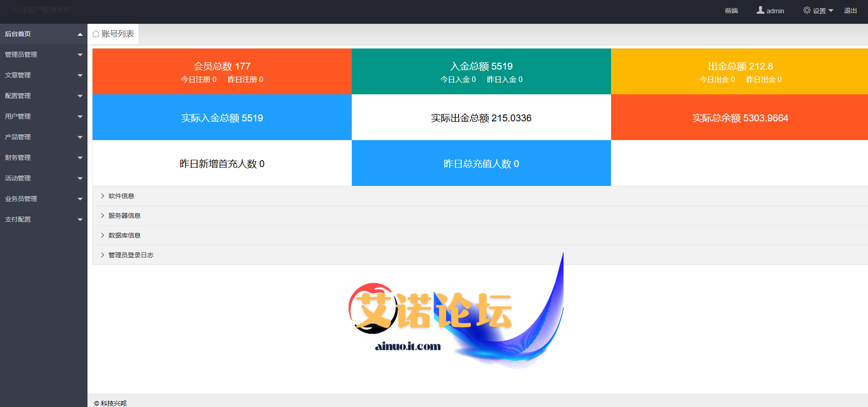The width and height of the screenshot is (868, 407).
Task: Click the 昨日新增首充人数 0 card
Action: click(222, 163)
